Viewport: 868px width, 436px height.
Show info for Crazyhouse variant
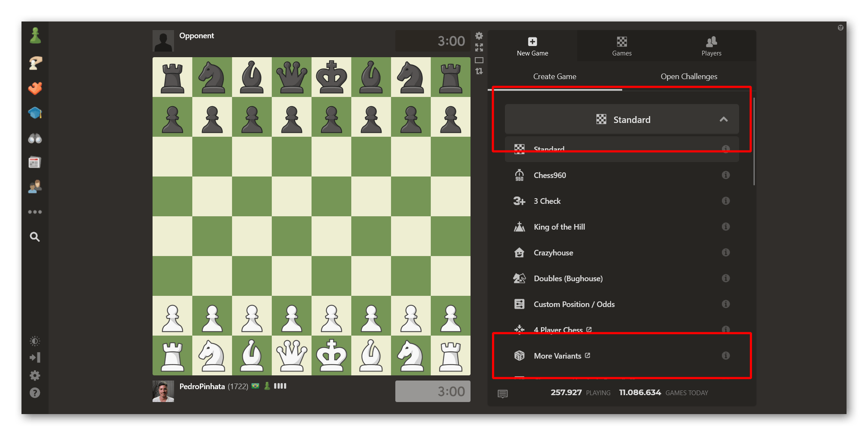726,252
